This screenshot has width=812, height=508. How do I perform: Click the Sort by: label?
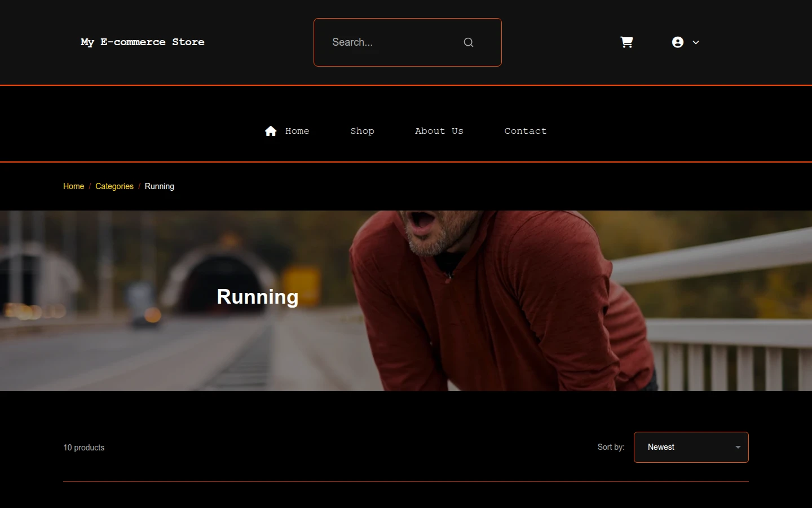coord(611,447)
